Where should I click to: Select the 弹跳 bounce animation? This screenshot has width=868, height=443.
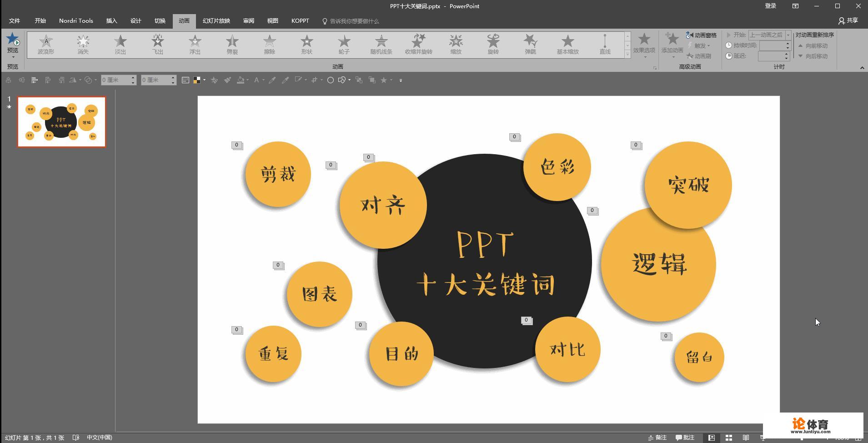point(531,45)
